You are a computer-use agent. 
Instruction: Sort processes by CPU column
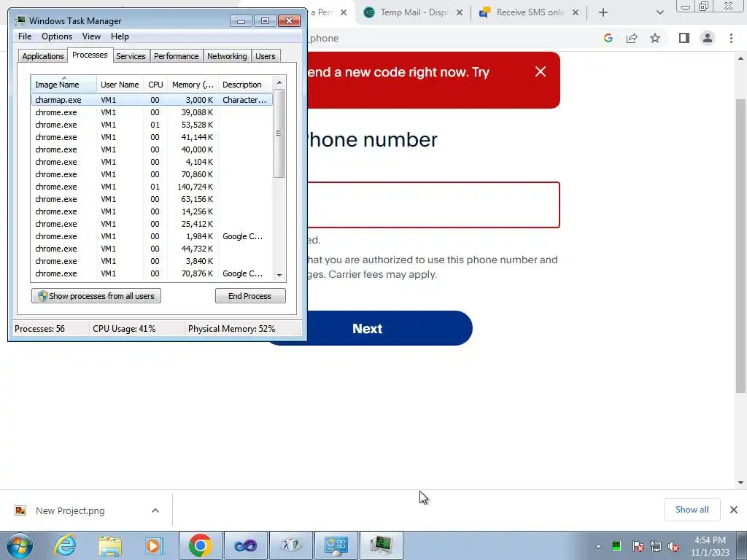[x=155, y=85]
